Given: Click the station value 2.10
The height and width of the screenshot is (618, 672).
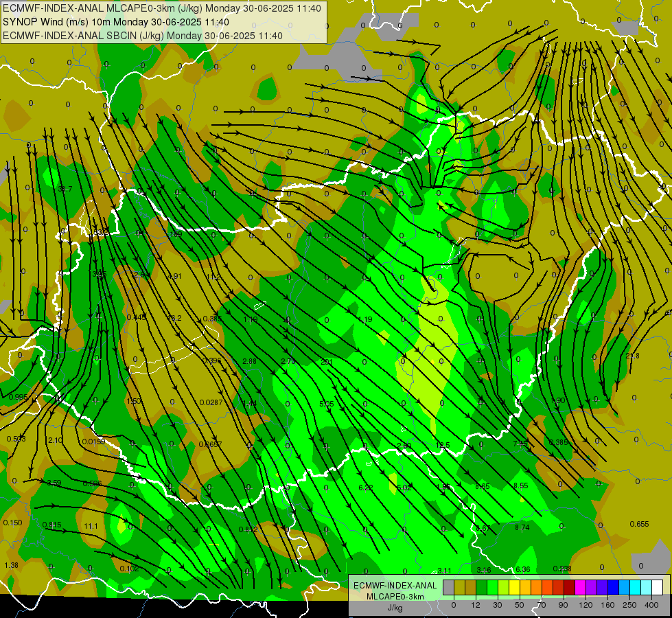Looking at the screenshot, I should click(56, 440).
